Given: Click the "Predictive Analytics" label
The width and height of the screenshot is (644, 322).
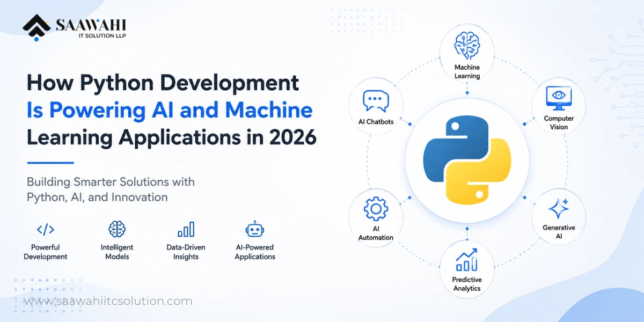Looking at the screenshot, I should click(466, 284).
